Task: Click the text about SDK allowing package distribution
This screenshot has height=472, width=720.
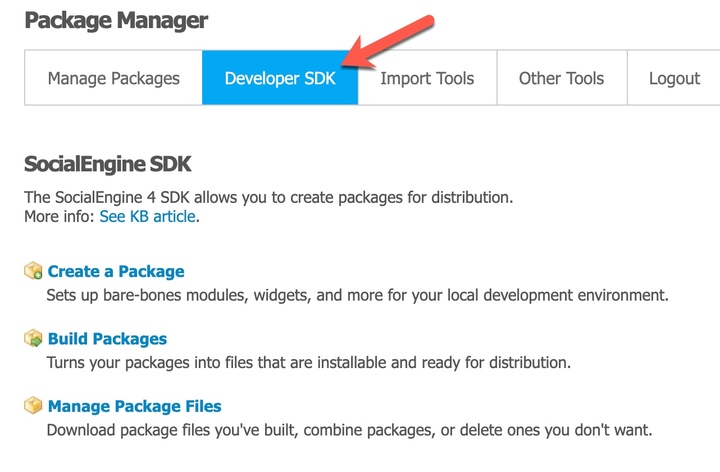Action: [269, 197]
